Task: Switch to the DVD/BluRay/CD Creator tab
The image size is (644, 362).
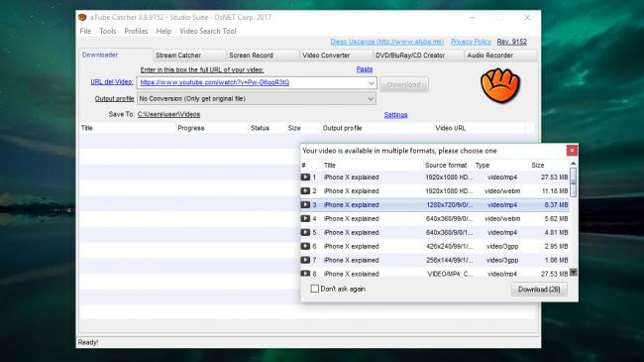Action: tap(418, 56)
